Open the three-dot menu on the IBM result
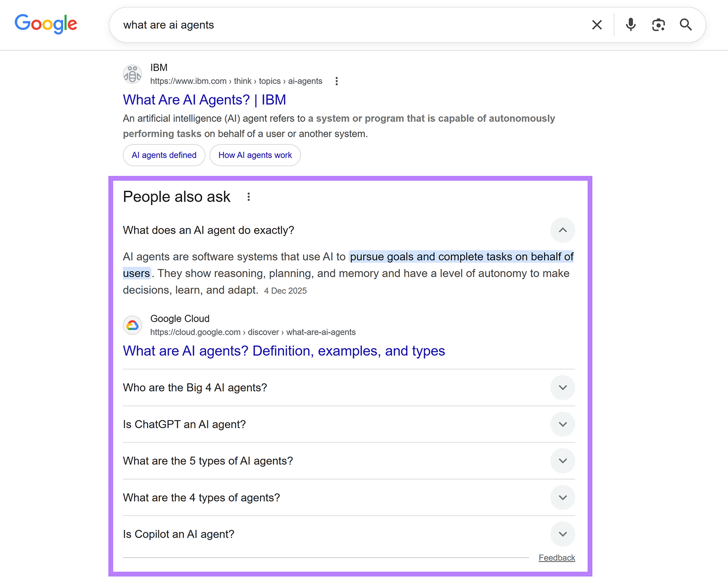Viewport: 728px width, 581px height. click(x=336, y=81)
